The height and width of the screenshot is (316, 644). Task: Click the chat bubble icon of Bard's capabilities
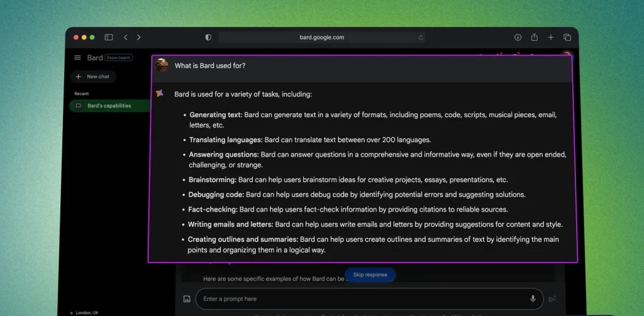point(78,106)
